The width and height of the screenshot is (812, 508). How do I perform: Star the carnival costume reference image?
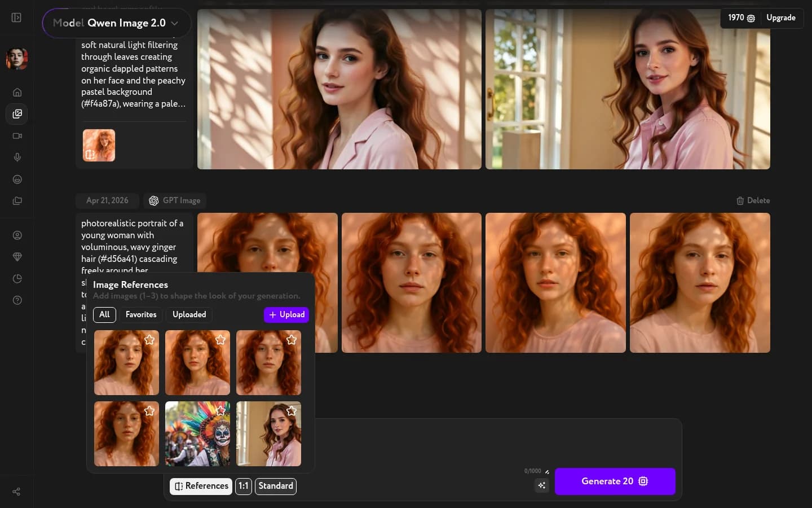(x=220, y=411)
